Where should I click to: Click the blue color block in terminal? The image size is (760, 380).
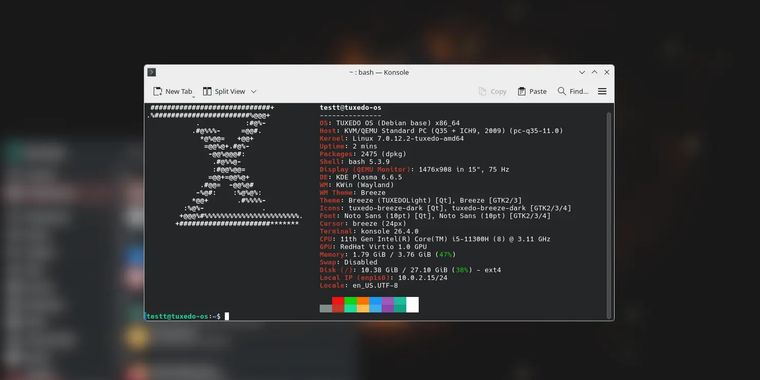(376, 305)
